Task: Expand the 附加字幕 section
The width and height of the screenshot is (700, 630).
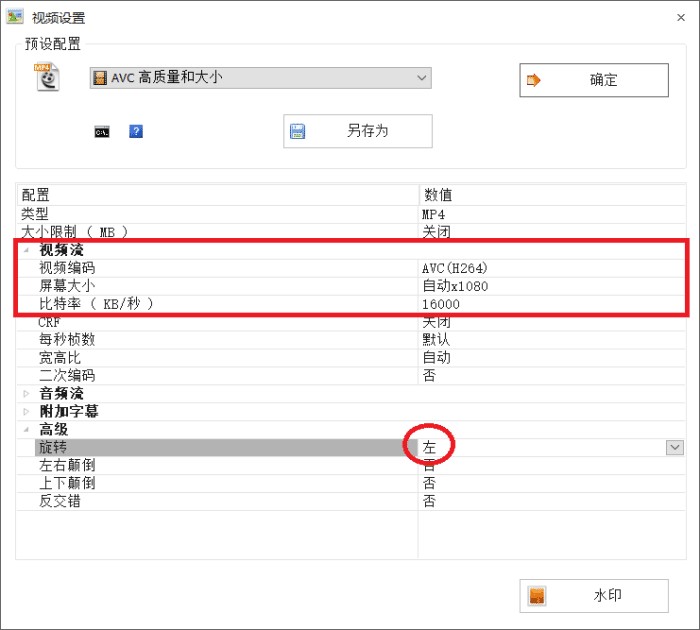Action: (27, 412)
